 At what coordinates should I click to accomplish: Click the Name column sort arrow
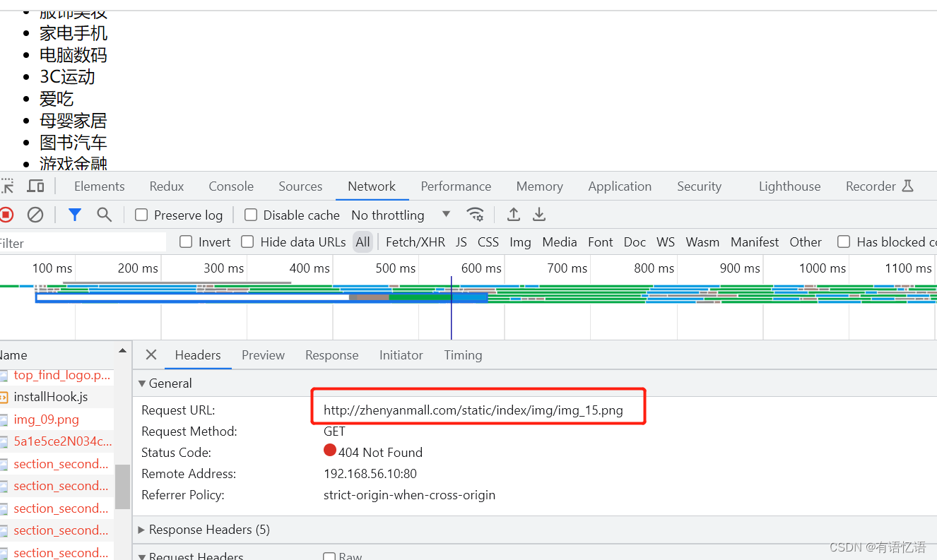click(x=123, y=351)
